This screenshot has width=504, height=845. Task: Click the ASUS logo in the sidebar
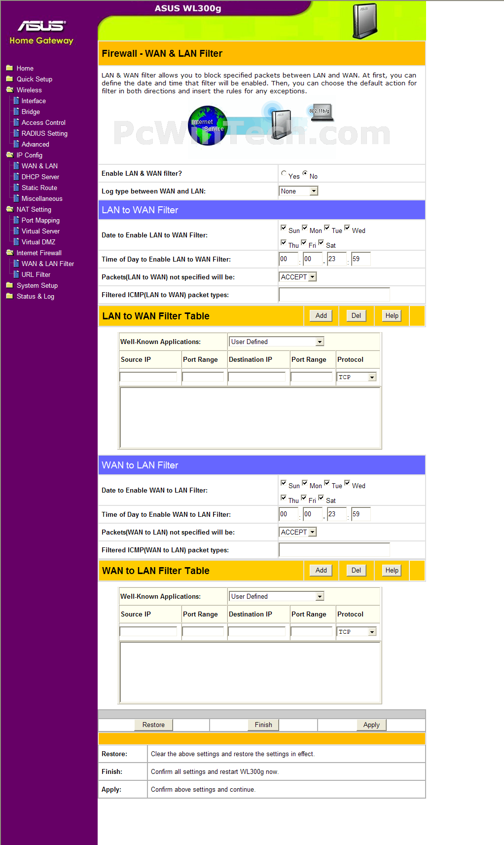pos(41,26)
